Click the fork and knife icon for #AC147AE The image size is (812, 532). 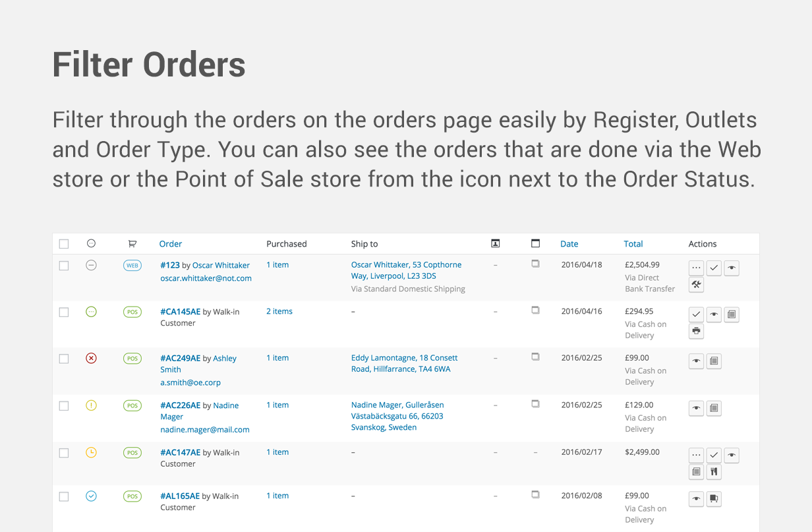[714, 472]
